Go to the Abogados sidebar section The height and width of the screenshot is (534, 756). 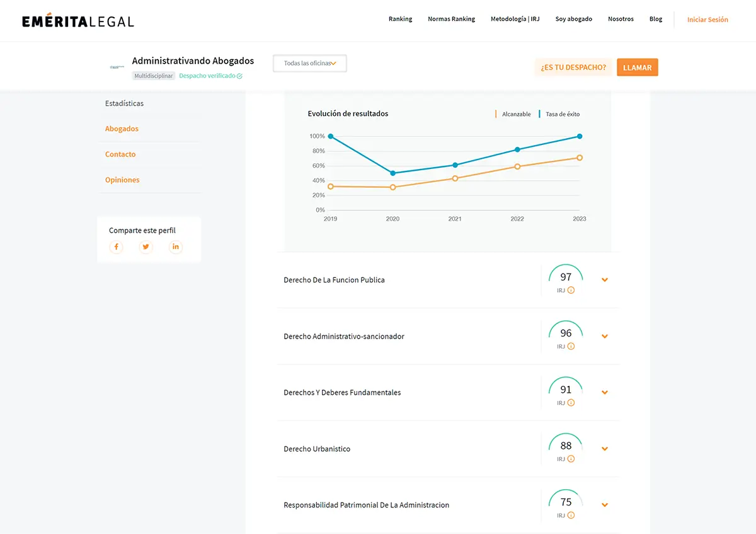pyautogui.click(x=122, y=129)
